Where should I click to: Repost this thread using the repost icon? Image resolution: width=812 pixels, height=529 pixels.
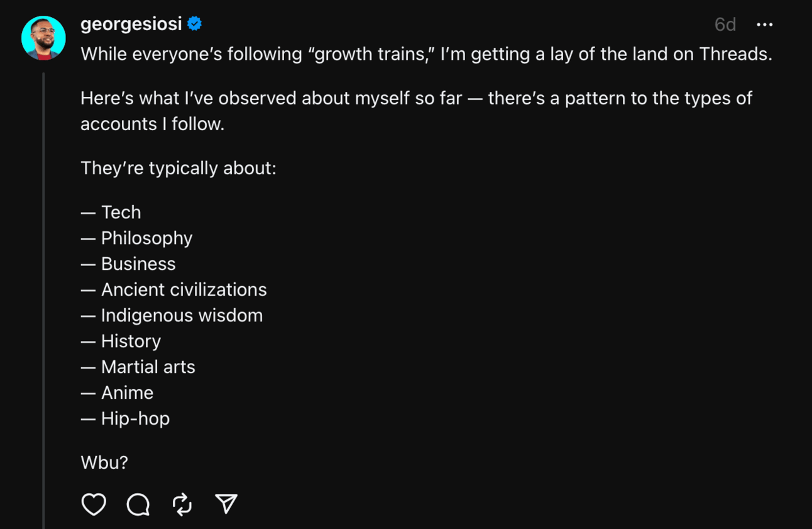tap(182, 504)
